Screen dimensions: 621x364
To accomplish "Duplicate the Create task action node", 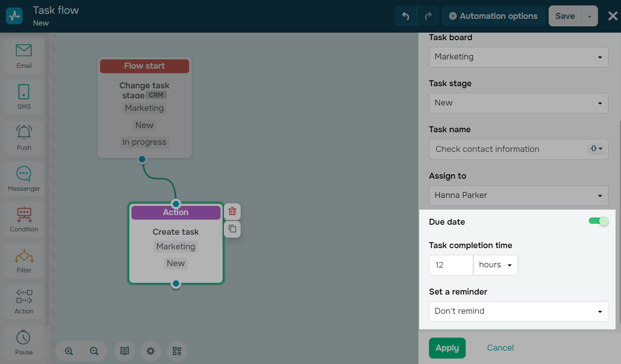I will (232, 229).
